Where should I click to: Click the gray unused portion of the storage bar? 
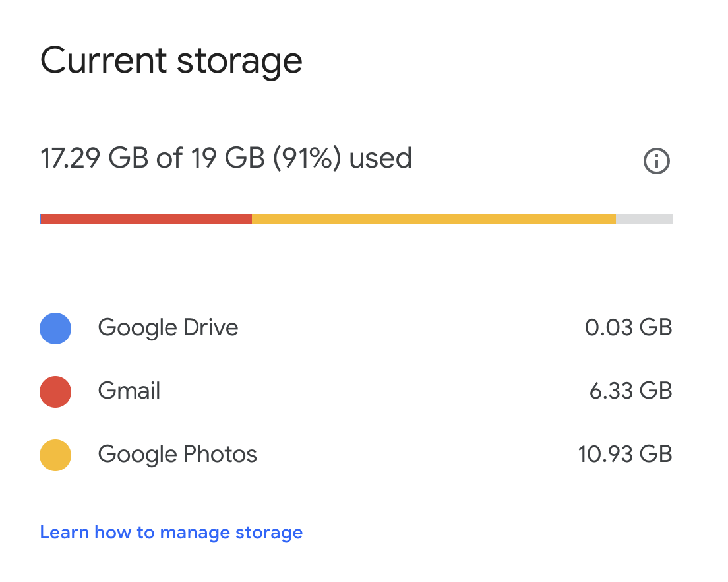[643, 218]
